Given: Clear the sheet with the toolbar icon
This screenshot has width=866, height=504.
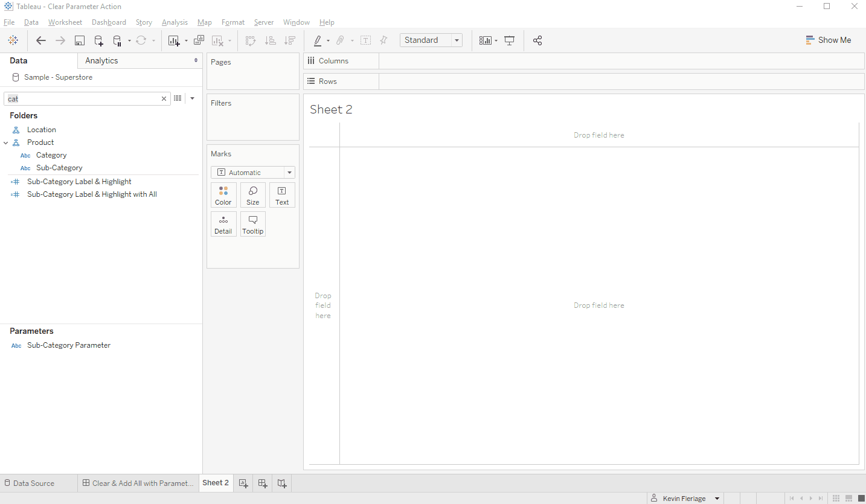Looking at the screenshot, I should pos(218,40).
